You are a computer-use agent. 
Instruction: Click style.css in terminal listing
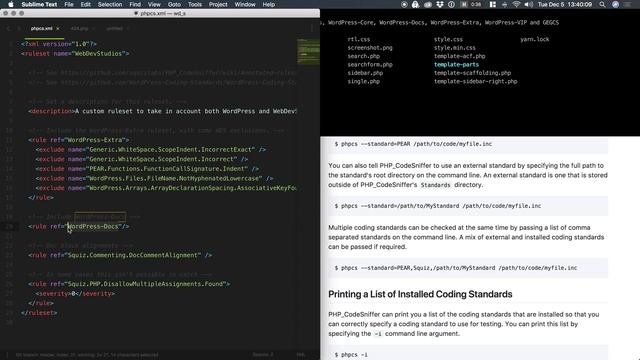pyautogui.click(x=448, y=40)
